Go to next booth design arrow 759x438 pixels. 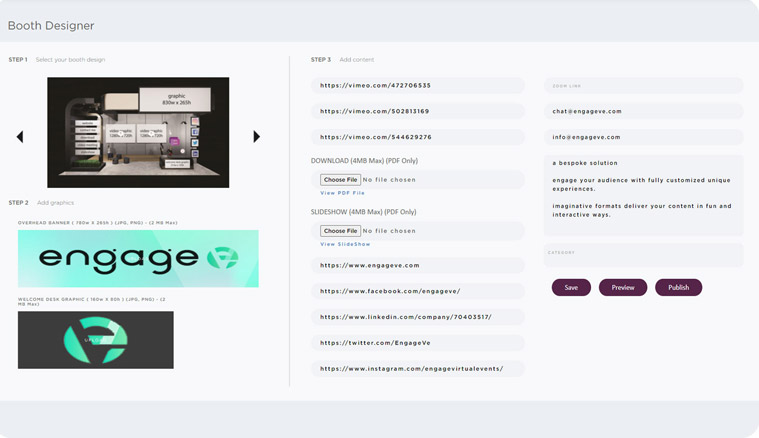click(x=257, y=136)
